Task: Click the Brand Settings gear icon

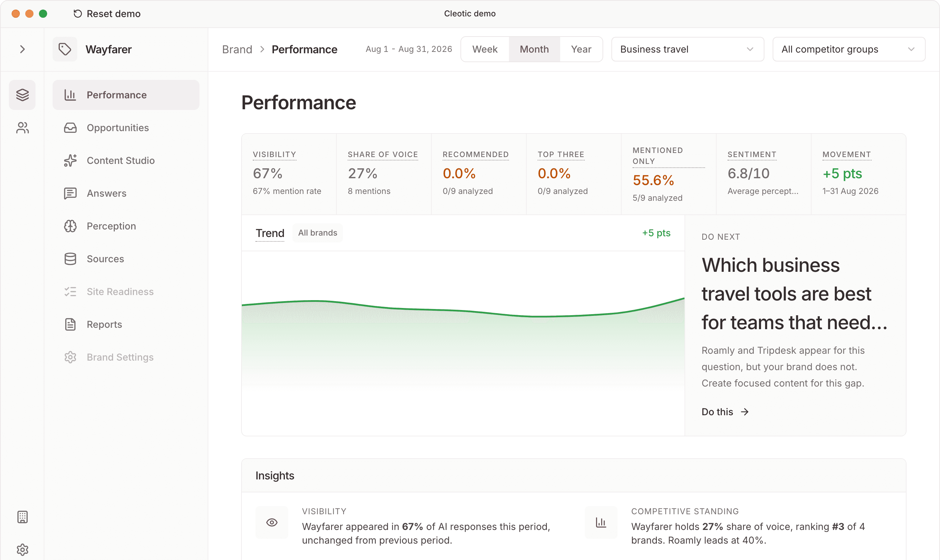Action: click(x=70, y=358)
